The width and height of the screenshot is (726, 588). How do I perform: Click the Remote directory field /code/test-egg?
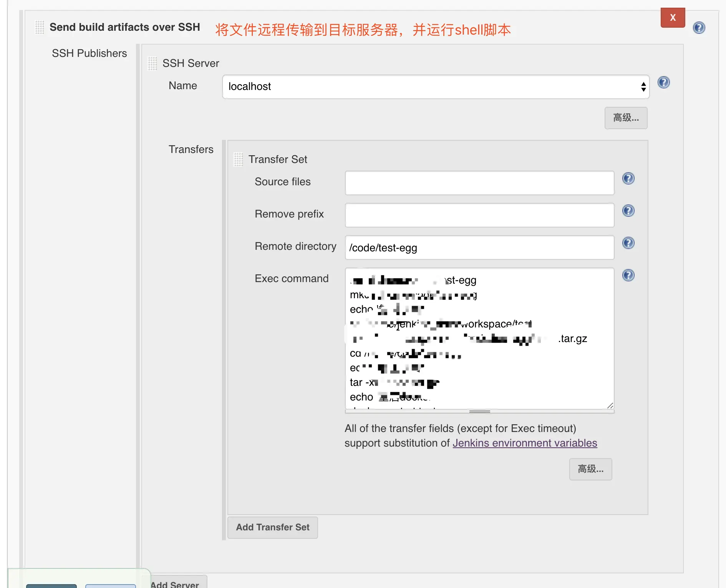coord(479,247)
